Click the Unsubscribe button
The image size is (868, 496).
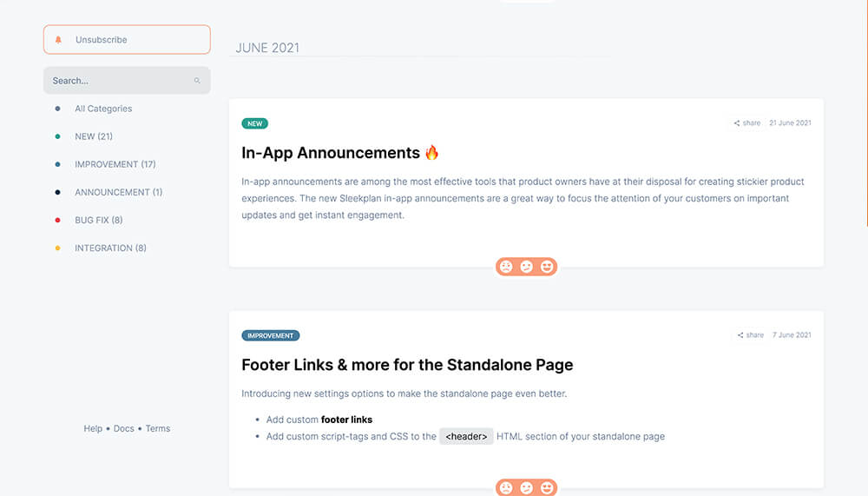(127, 39)
